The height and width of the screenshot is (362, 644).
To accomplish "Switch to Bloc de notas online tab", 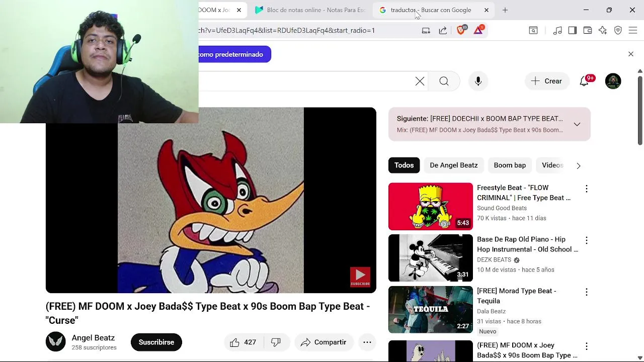I will point(310,10).
